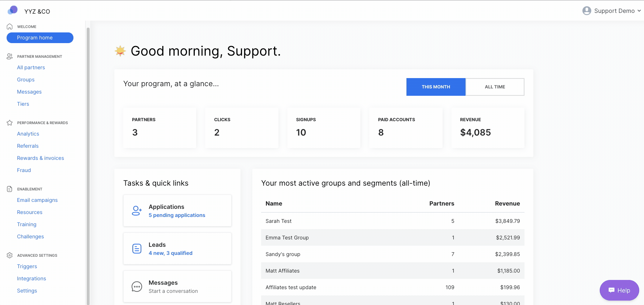Click the sun emoji beside the greeting
This screenshot has height=305, width=644.
120,51
